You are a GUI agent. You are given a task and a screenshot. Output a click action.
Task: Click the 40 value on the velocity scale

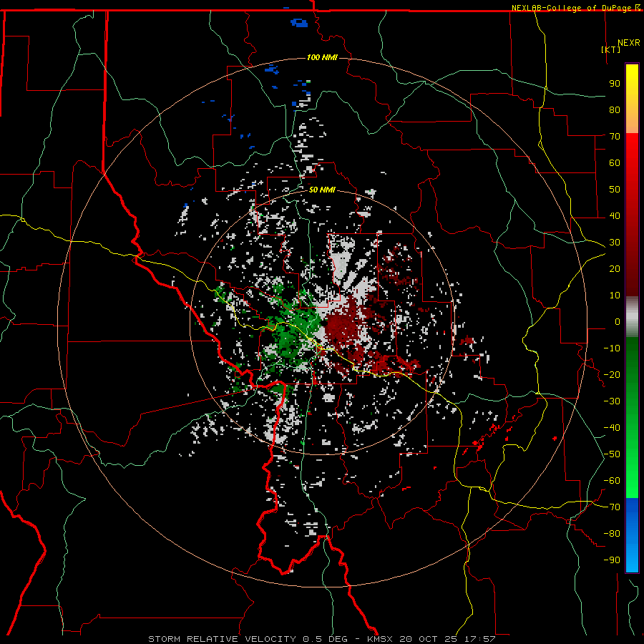tap(615, 216)
